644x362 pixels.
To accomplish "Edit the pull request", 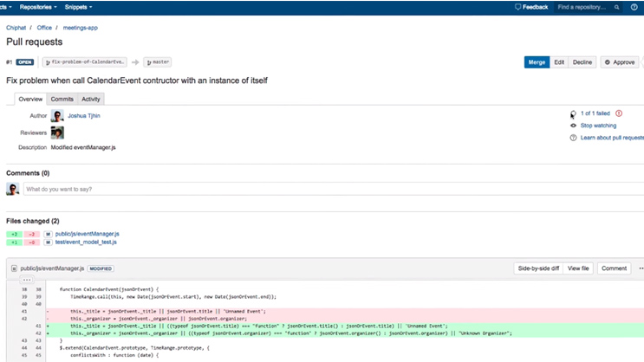I will (x=559, y=62).
